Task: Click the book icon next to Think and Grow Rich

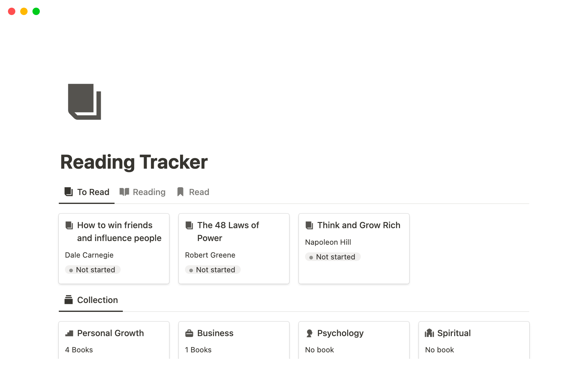Action: click(x=309, y=225)
